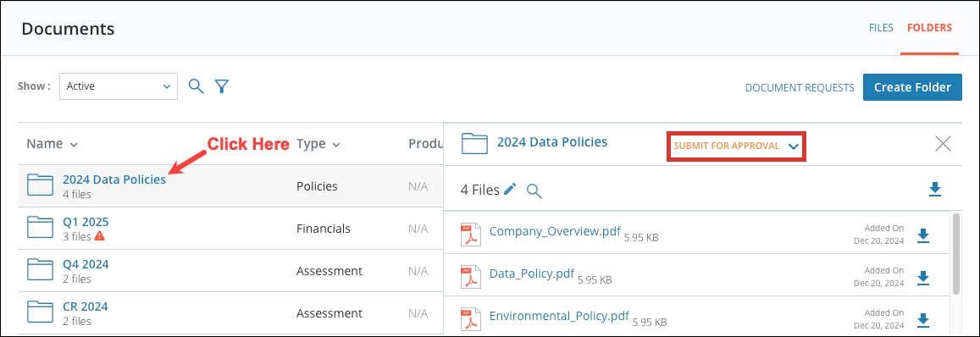980x337 pixels.
Task: Click the Submit For Approval button text
Action: [726, 146]
